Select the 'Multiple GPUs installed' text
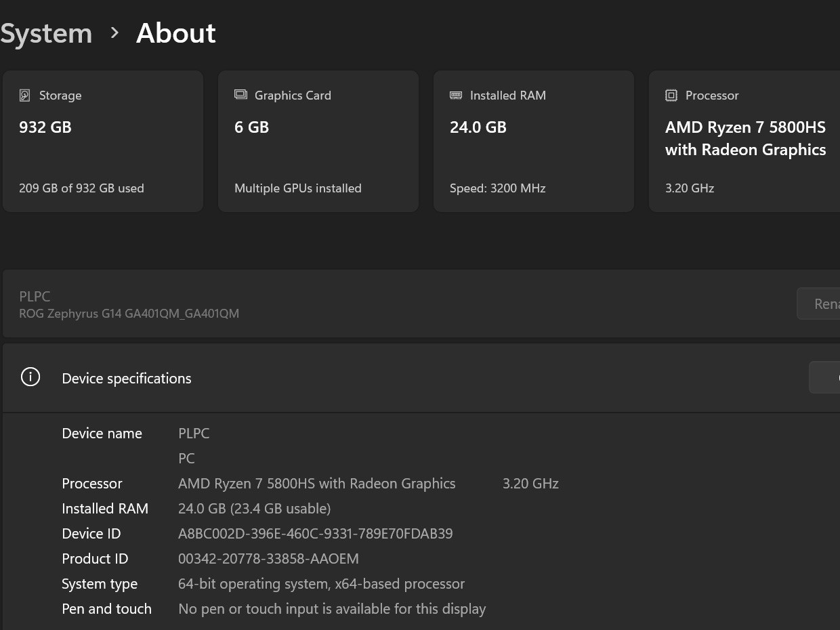840x630 pixels. tap(298, 188)
